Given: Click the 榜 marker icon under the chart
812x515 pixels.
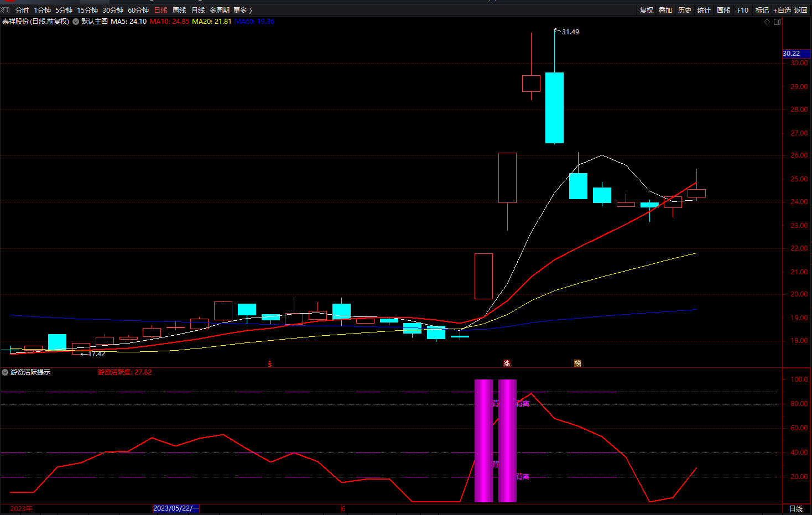Looking at the screenshot, I should click(x=577, y=363).
